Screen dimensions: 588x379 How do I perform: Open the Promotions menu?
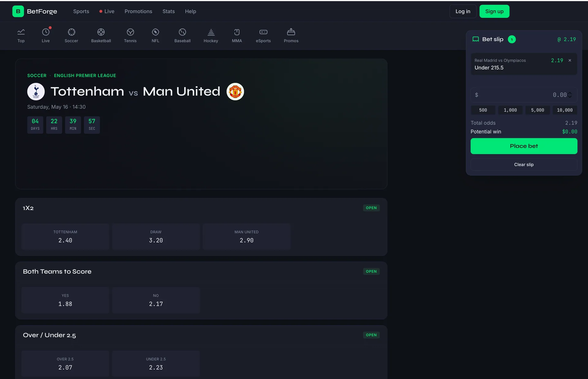[x=138, y=11]
